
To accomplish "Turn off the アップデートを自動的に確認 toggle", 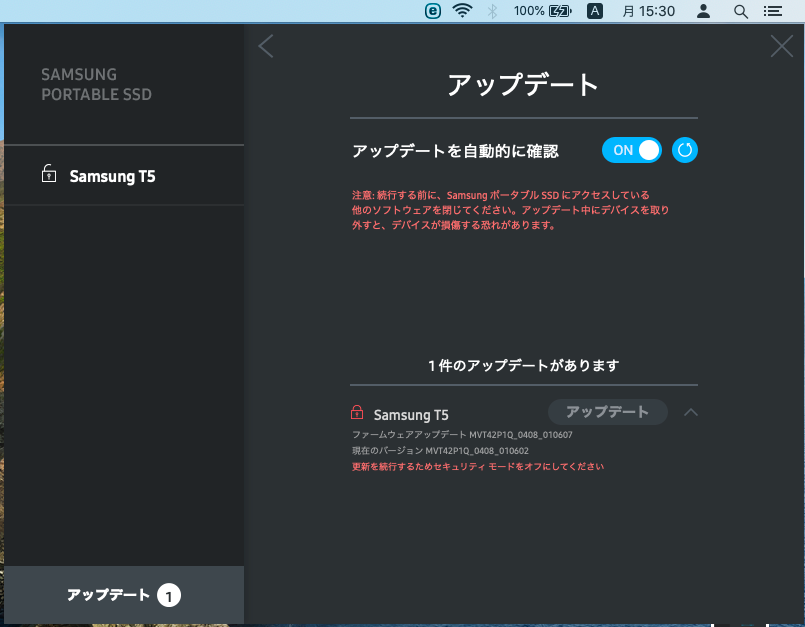I will point(632,150).
